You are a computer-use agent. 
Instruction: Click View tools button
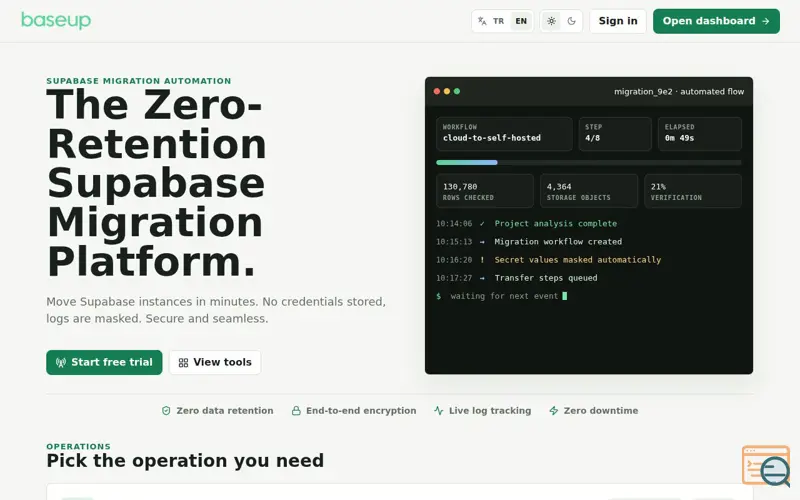pos(215,362)
